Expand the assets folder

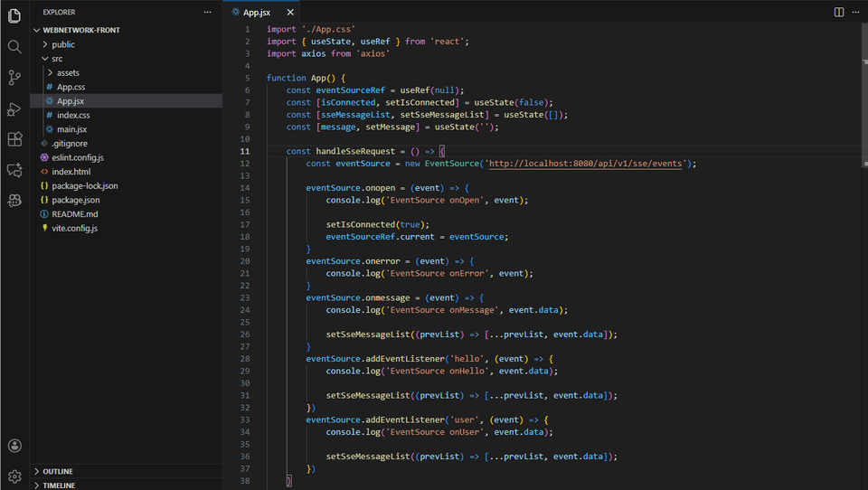coord(68,73)
